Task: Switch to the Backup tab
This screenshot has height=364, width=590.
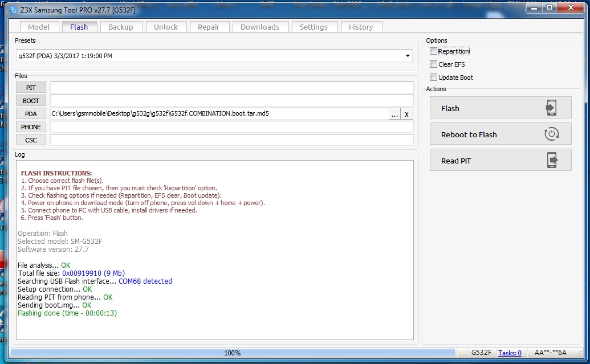Action: tap(121, 27)
